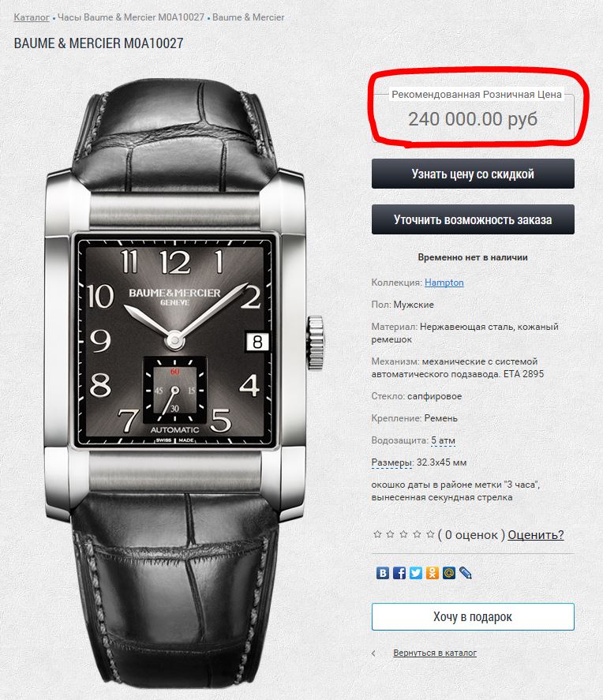Image resolution: width=603 pixels, height=700 pixels.
Task: Rate five stars in rating row
Action: pyautogui.click(x=430, y=534)
